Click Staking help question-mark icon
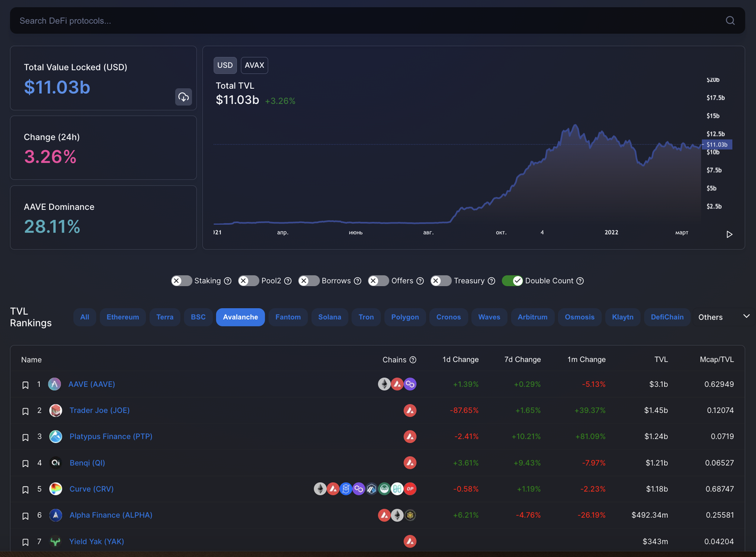 228,281
